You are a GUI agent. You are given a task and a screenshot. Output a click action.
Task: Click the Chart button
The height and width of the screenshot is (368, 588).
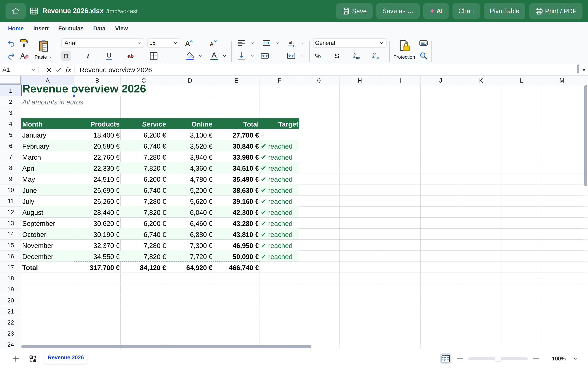click(466, 11)
